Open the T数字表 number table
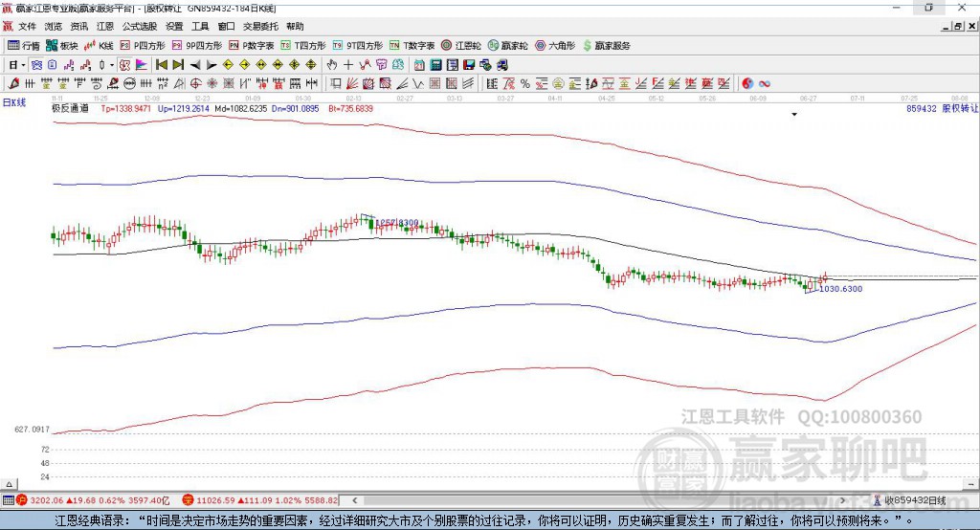Viewport: 980px width, 530px height. [412, 46]
